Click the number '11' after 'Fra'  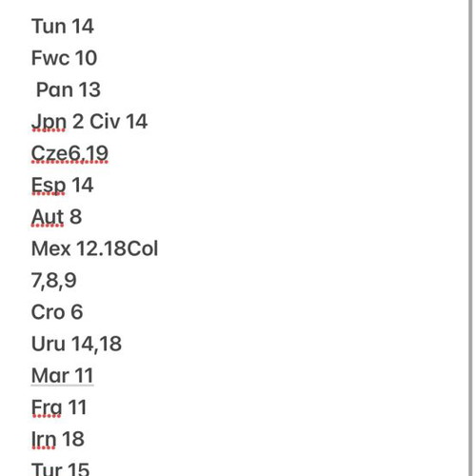77,407
